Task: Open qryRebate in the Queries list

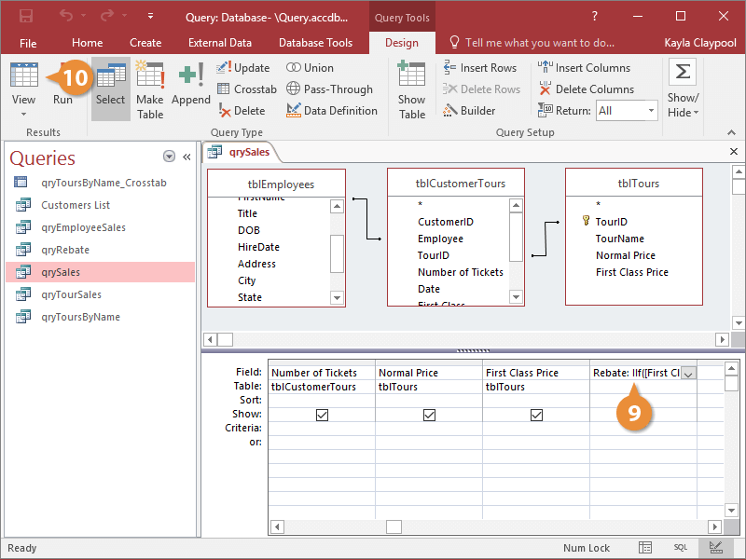Action: tap(65, 250)
